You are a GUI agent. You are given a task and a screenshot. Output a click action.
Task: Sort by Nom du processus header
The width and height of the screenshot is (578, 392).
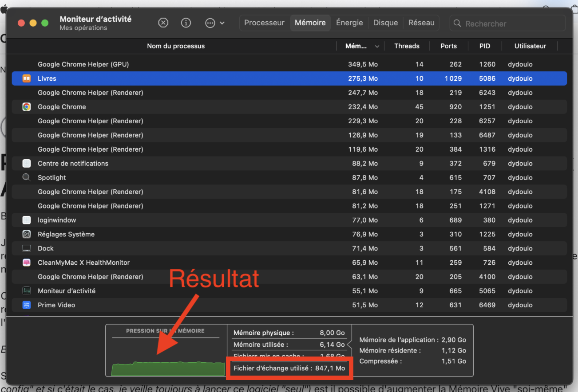(176, 46)
